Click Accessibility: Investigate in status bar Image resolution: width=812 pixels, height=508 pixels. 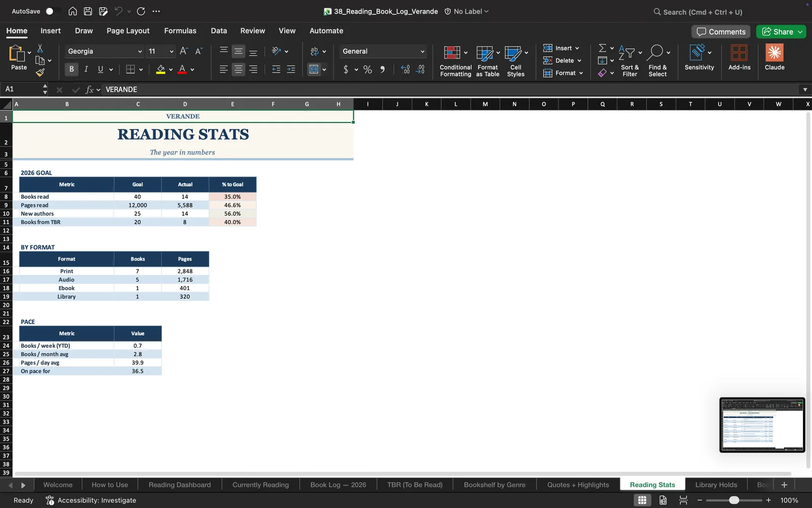point(91,500)
